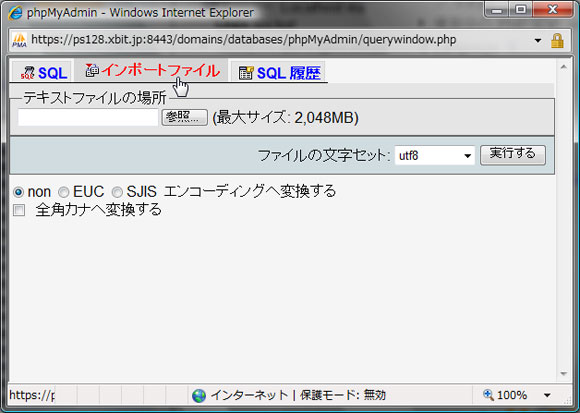Click the 実行する execute button
Screen dimensions: 580x413
pos(513,155)
